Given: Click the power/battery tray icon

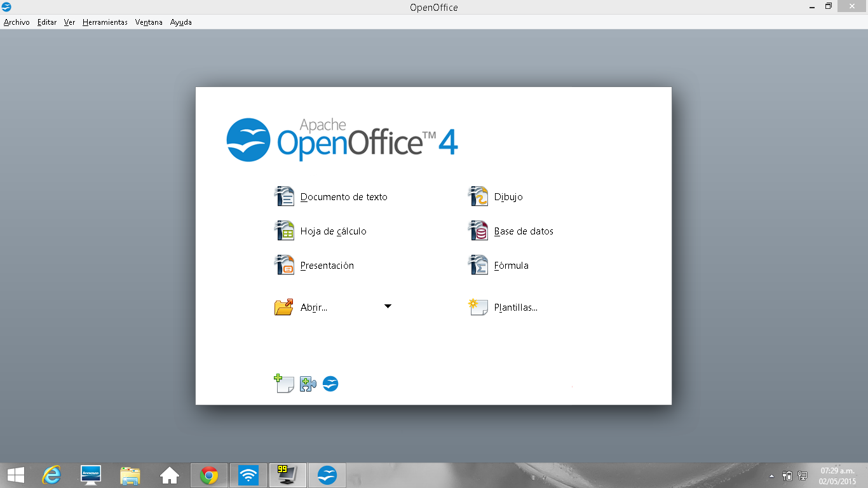Looking at the screenshot, I should click(787, 475).
